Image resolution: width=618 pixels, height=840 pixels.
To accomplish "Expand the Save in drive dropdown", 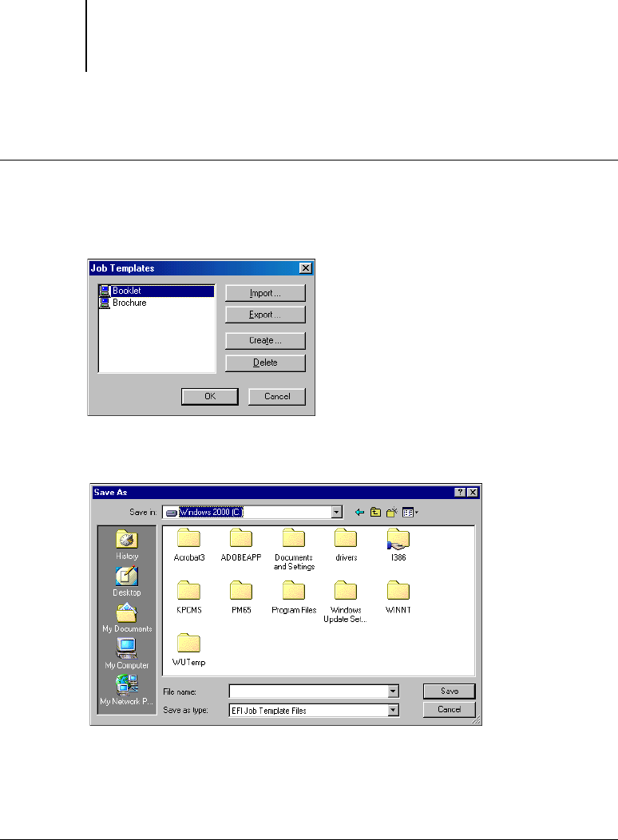I will point(337,512).
